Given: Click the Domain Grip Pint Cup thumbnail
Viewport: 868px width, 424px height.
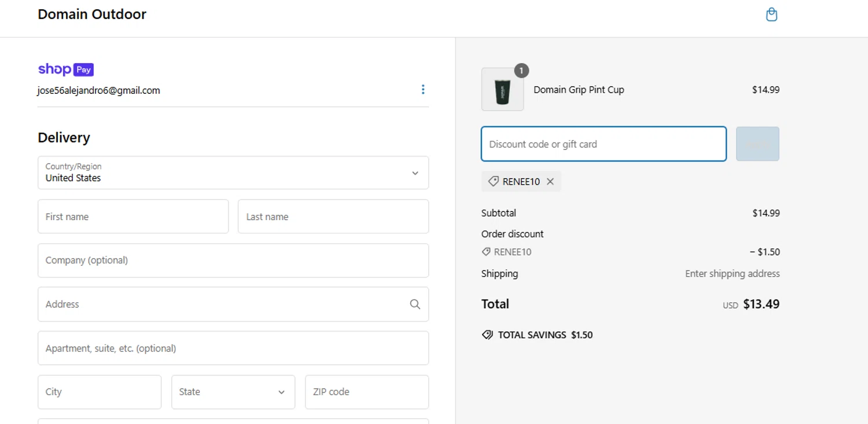Looking at the screenshot, I should pyautogui.click(x=502, y=89).
